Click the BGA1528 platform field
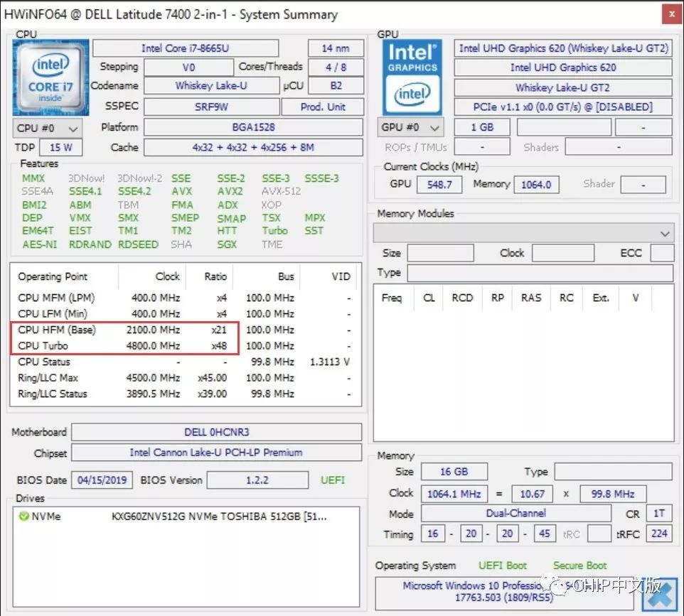684x616 pixels. pyautogui.click(x=253, y=127)
